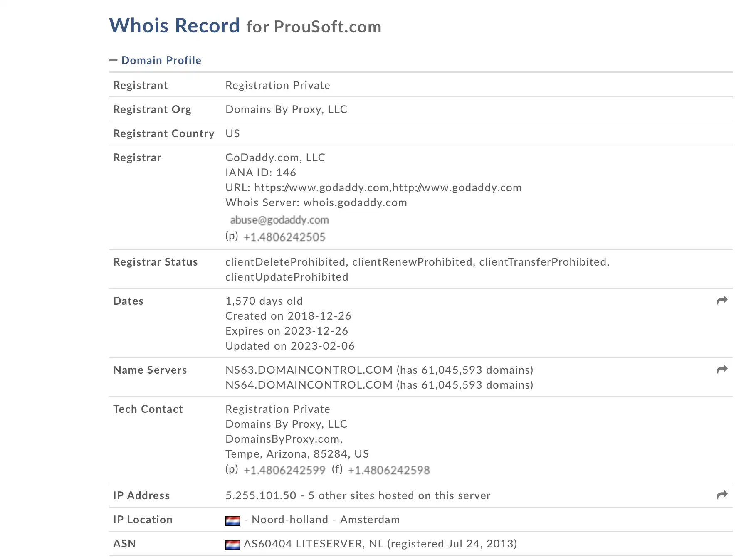
Task: Click the clientTransferProhibited status text
Action: [x=543, y=262]
